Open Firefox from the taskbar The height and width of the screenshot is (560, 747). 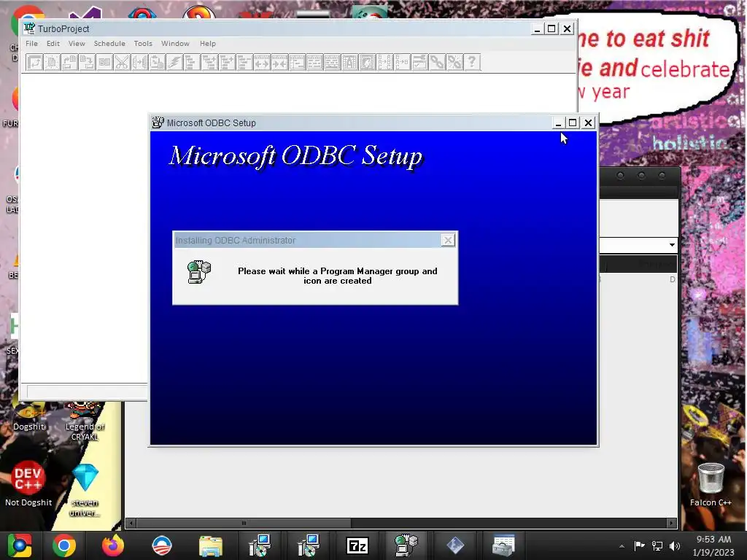coord(113,545)
